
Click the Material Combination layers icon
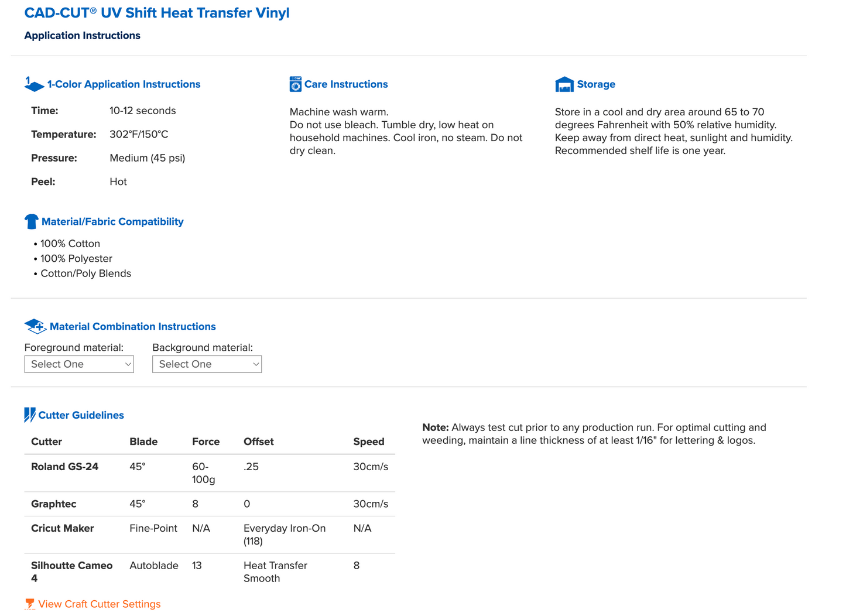pyautogui.click(x=35, y=326)
